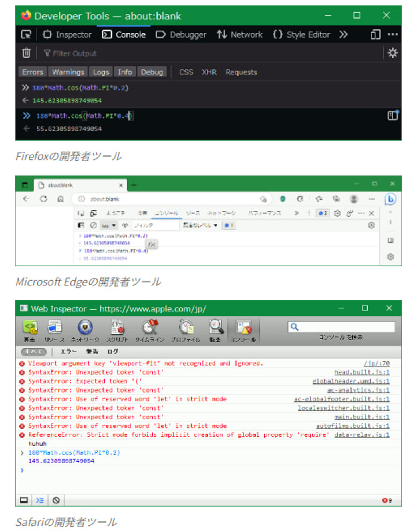The width and height of the screenshot is (411, 532).
Task: Toggle the Requests filter in Firefox console
Action: coord(241,72)
